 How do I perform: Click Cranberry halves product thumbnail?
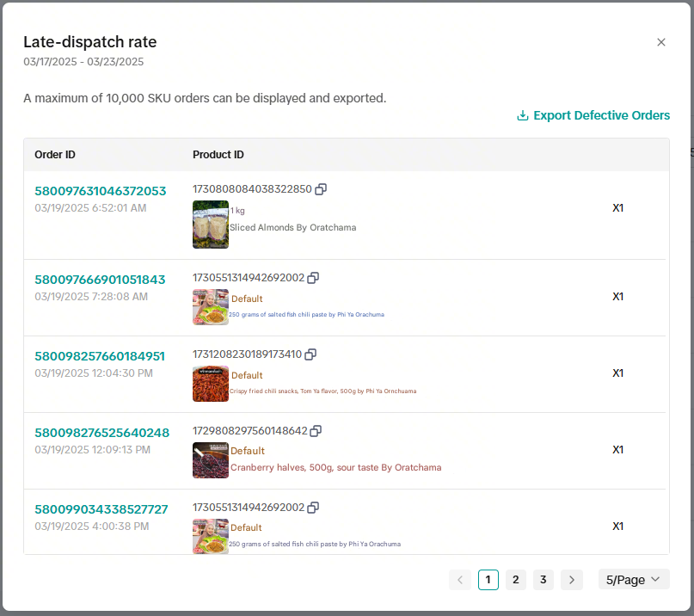pos(210,460)
